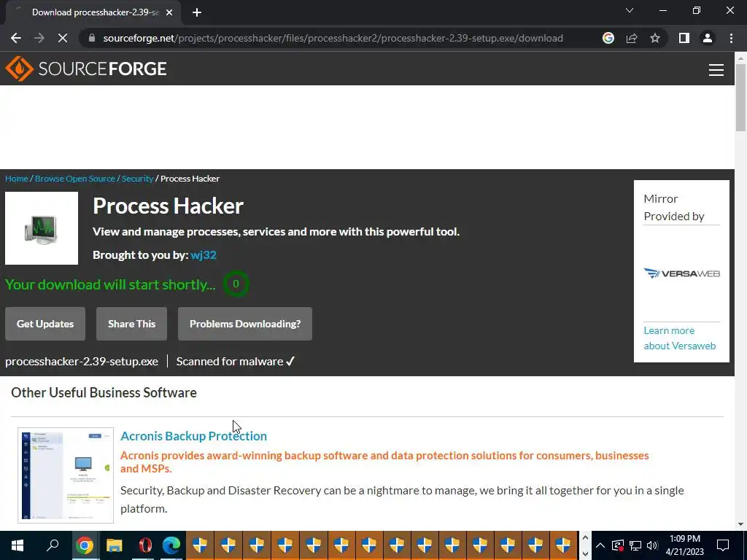Open File Explorer from the taskbar
Viewport: 747px width, 560px height.
pyautogui.click(x=115, y=545)
